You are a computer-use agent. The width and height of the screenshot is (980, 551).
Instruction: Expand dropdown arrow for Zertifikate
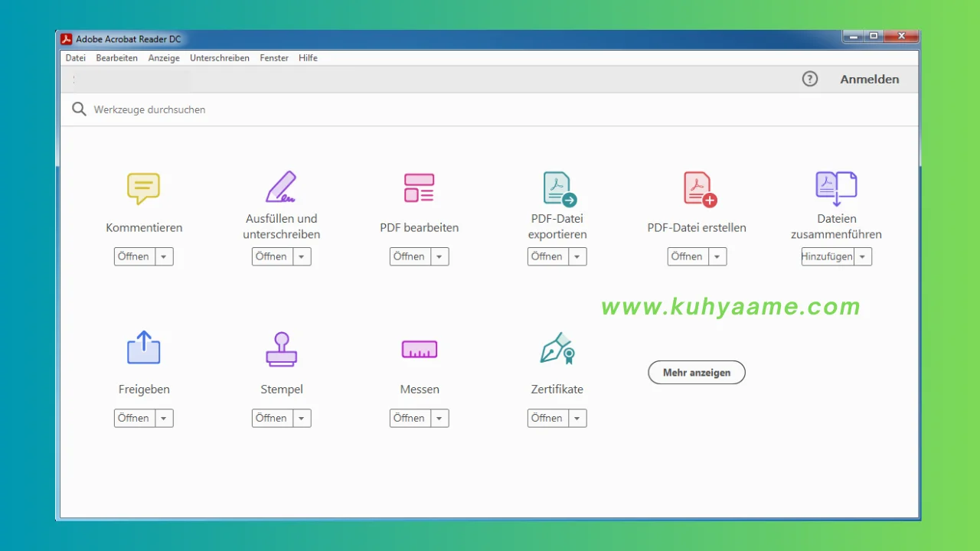tap(577, 418)
